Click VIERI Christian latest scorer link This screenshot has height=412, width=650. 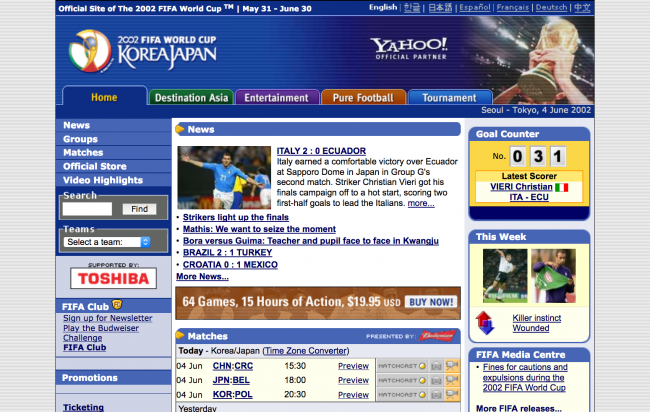(x=521, y=187)
